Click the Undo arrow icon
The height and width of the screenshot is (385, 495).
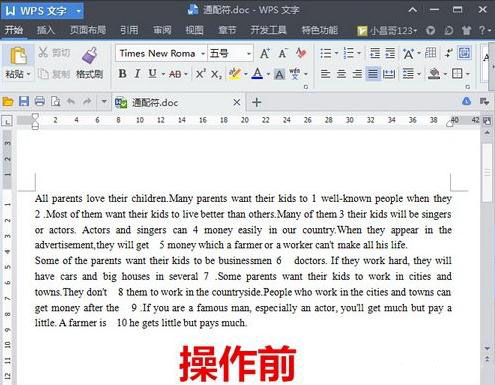[71, 101]
